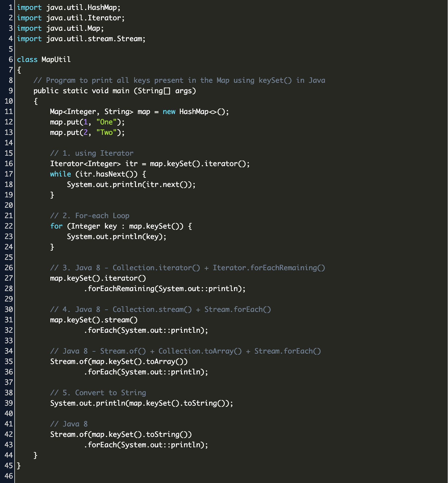Click line number 22 in the gutter

pyautogui.click(x=8, y=226)
